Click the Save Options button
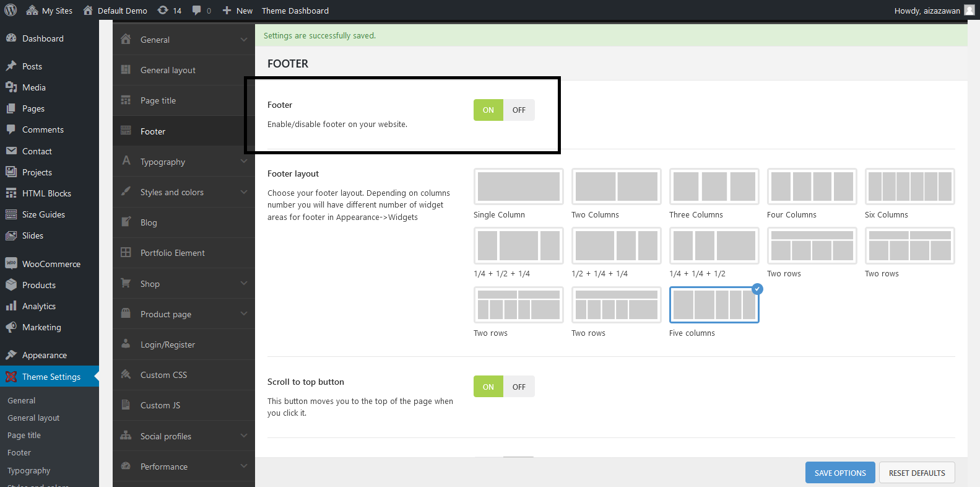Viewport: 980px width, 487px height. tap(840, 473)
